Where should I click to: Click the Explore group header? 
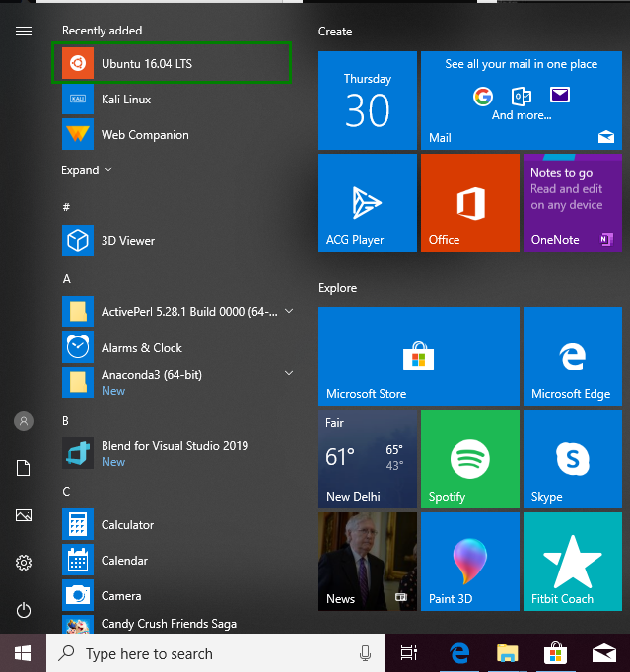point(337,288)
